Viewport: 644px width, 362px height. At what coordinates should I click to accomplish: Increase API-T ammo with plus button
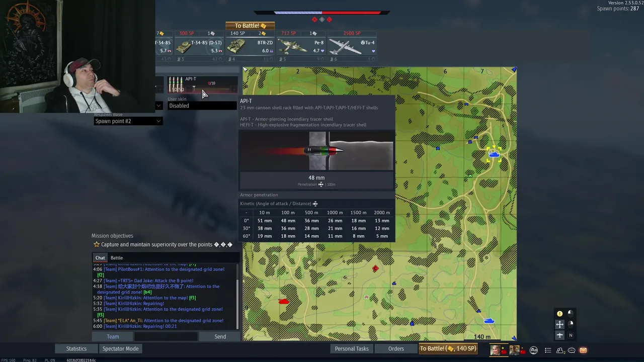[x=234, y=89]
